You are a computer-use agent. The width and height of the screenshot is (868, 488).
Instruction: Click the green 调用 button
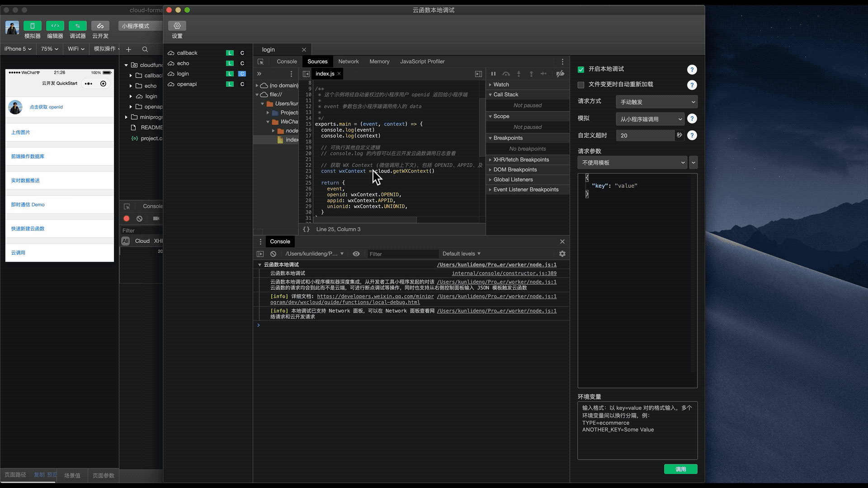click(x=680, y=469)
